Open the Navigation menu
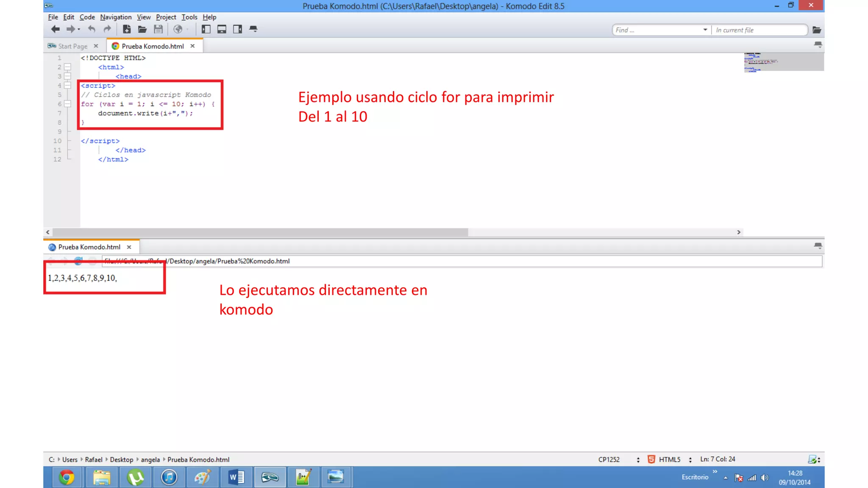868x488 pixels. 116,17
